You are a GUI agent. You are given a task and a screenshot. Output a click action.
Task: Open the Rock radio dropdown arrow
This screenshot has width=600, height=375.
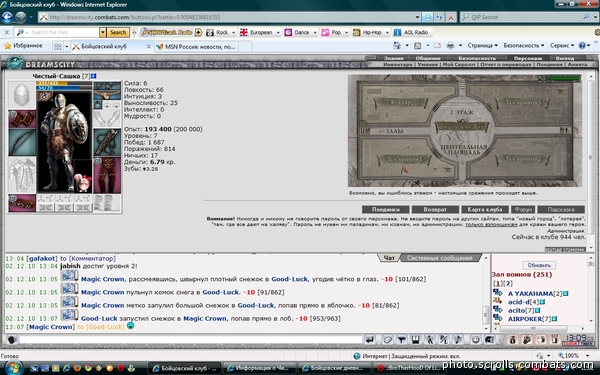[233, 33]
